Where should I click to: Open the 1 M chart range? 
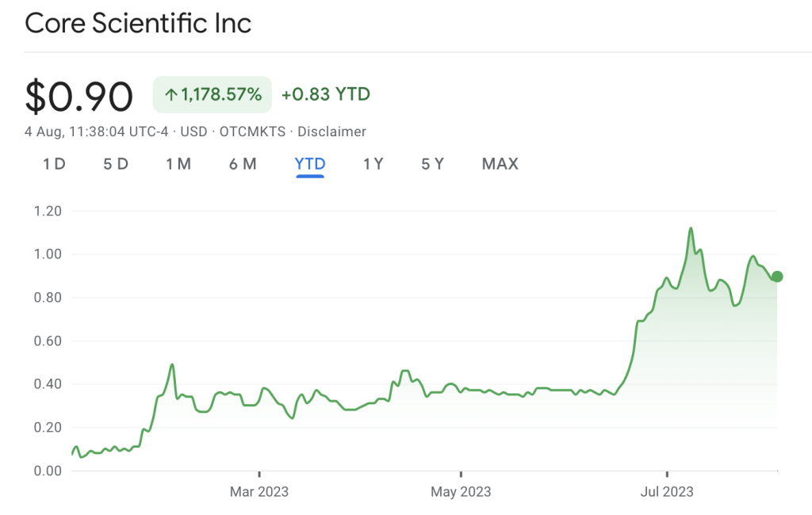pos(178,164)
